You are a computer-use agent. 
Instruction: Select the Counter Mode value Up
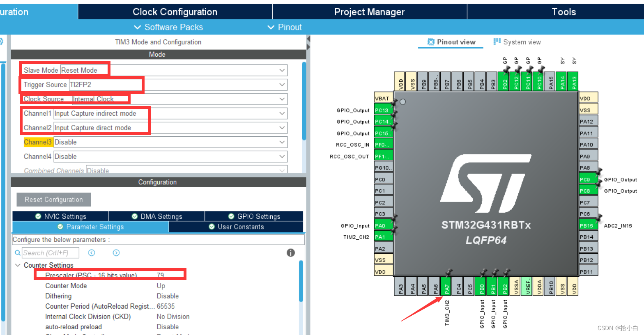click(x=161, y=286)
